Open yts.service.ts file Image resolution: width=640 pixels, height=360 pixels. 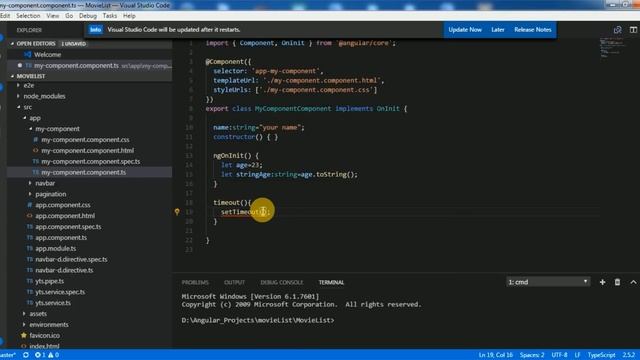[x=53, y=303]
